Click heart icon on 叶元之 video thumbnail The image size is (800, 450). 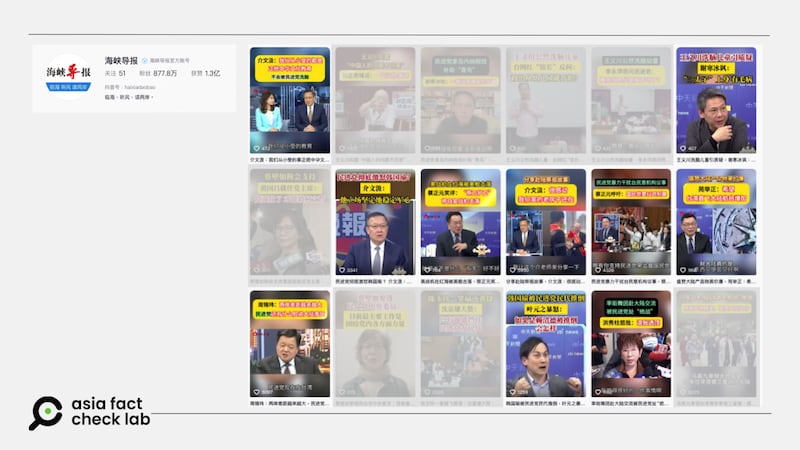point(512,392)
